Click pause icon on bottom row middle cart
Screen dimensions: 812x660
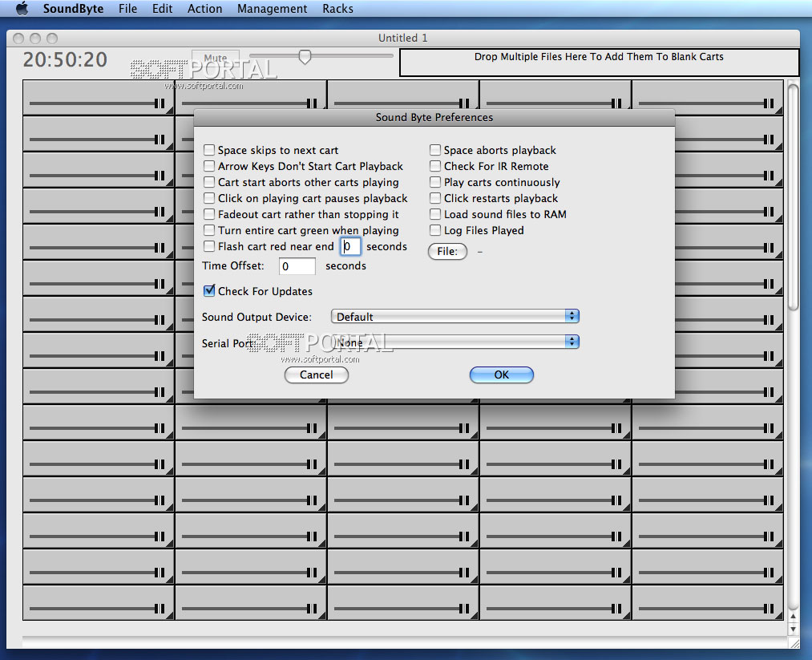point(464,609)
